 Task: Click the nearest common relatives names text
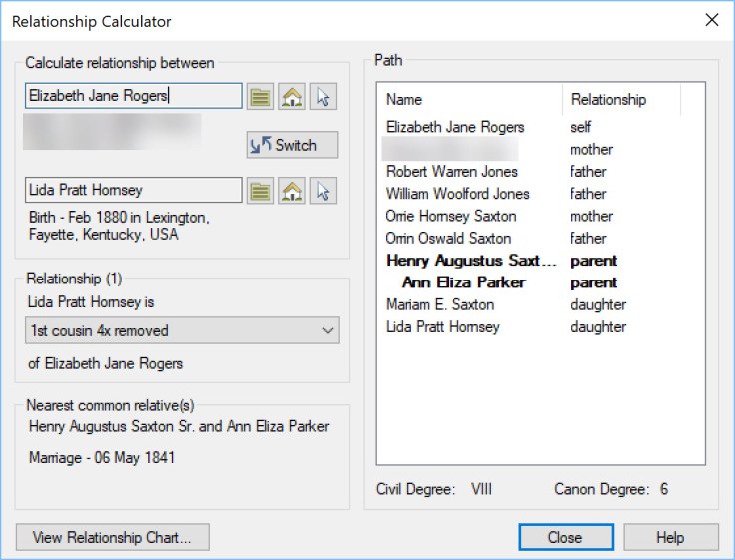179,426
